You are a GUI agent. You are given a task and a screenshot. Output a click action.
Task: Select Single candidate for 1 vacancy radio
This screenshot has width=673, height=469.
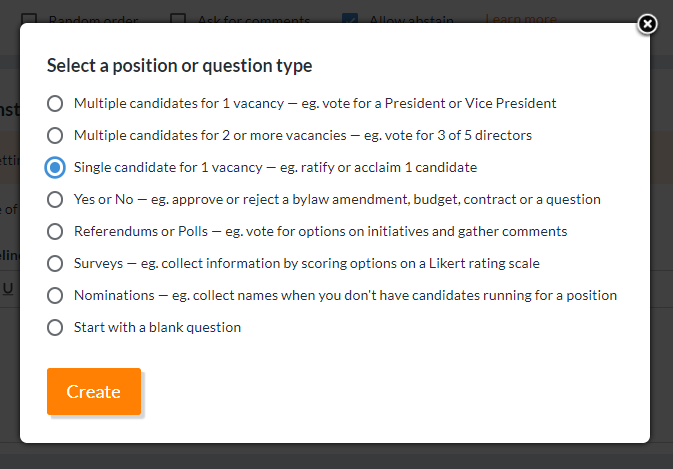pos(55,167)
